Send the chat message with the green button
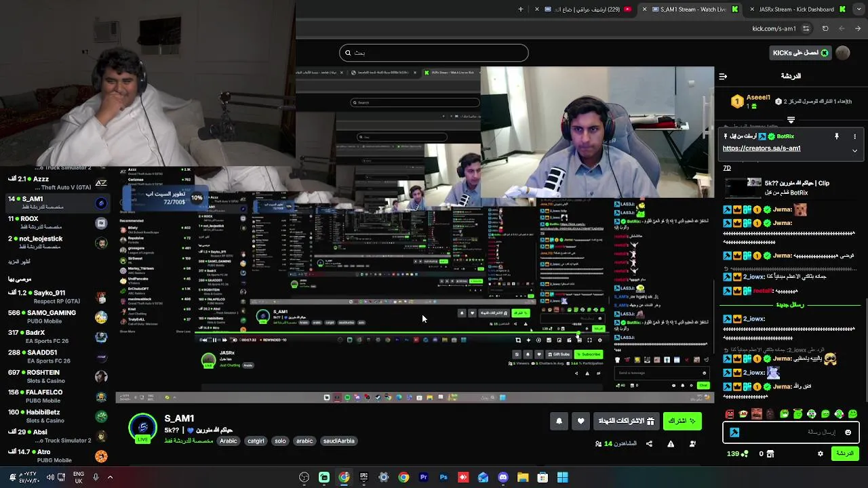This screenshot has width=868, height=488. pos(845,453)
